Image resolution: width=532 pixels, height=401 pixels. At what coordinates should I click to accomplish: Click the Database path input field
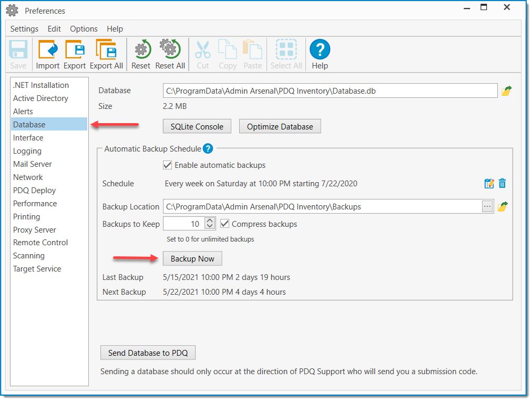pos(330,91)
